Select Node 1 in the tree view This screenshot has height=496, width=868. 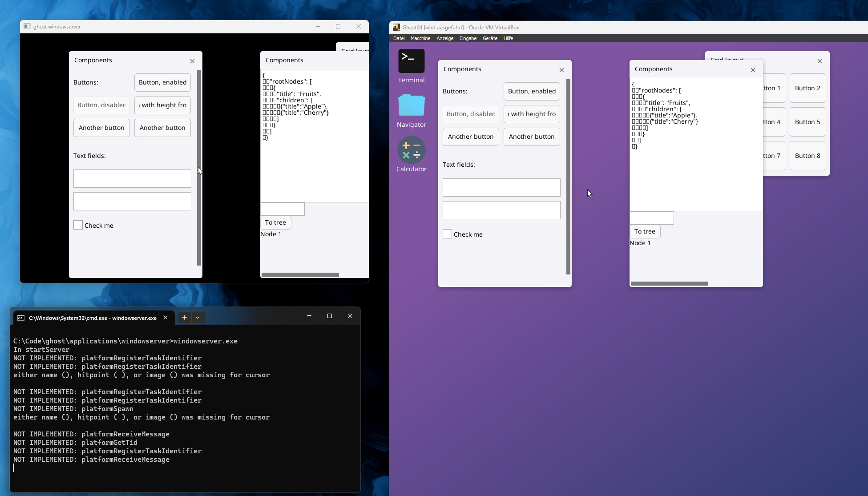point(270,234)
